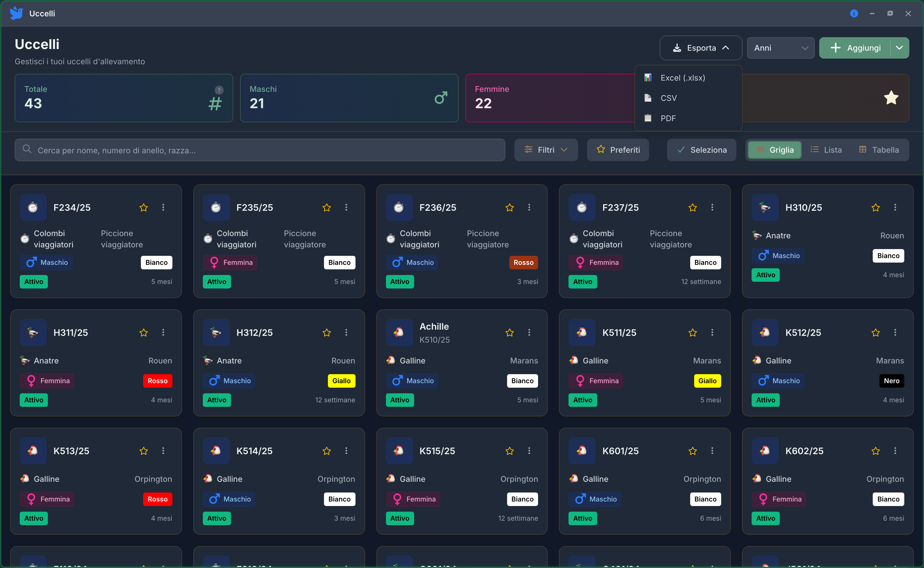Switch to Tabella view
This screenshot has width=924, height=568.
(879, 150)
